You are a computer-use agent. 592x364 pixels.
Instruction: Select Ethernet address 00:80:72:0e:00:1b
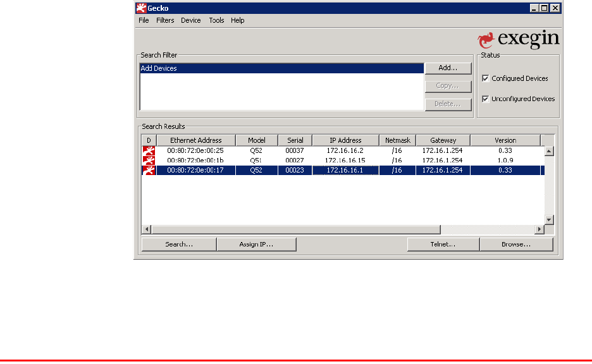click(195, 161)
